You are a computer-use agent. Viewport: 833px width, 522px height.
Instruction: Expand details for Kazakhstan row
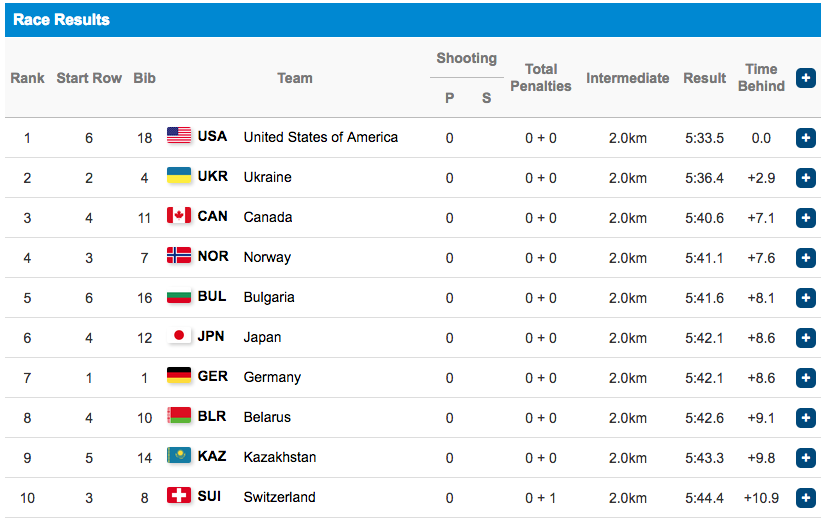(x=805, y=458)
